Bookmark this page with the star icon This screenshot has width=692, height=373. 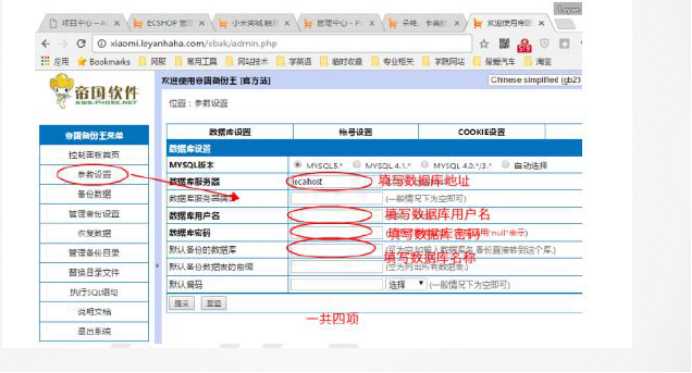(x=484, y=44)
